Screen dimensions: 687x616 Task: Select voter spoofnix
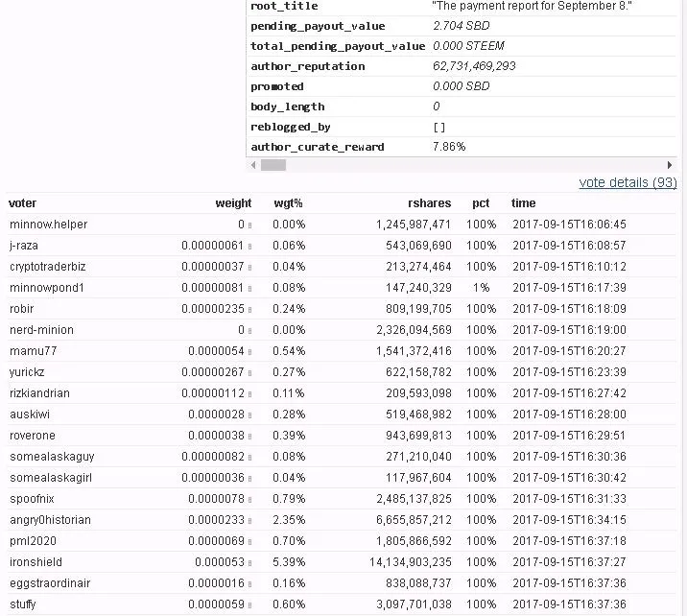32,499
